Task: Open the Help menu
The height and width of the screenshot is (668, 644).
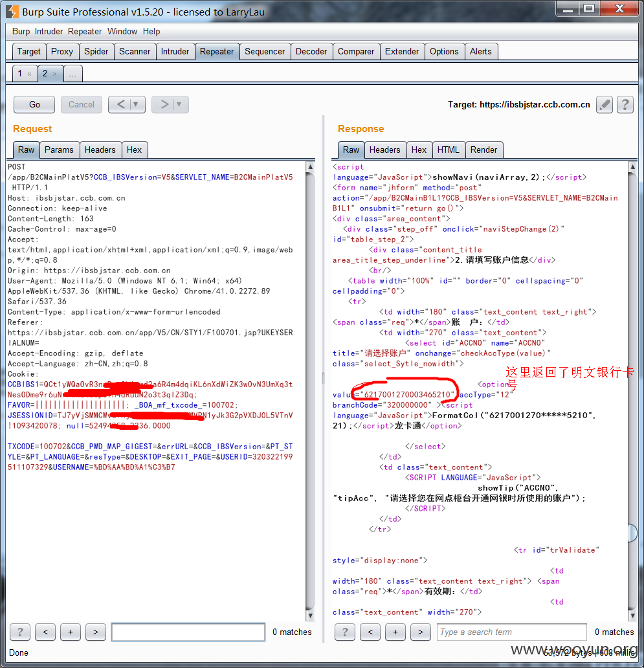Action: (x=151, y=31)
